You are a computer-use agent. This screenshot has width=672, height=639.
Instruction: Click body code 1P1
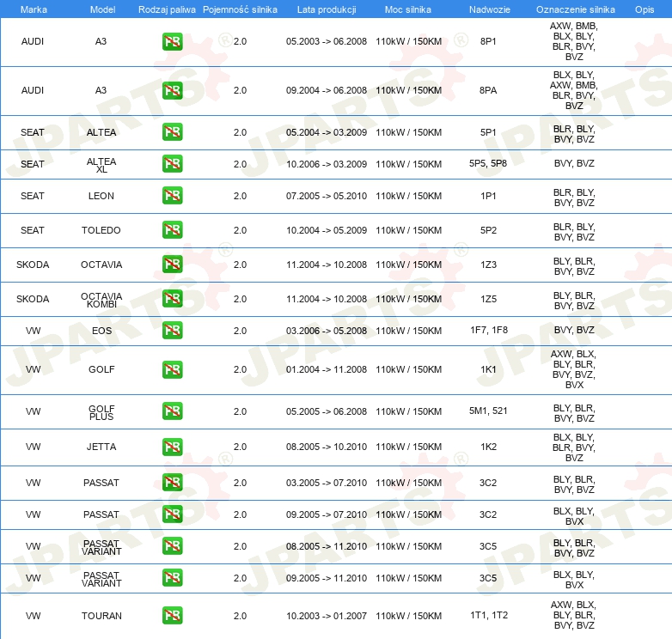[x=488, y=196]
